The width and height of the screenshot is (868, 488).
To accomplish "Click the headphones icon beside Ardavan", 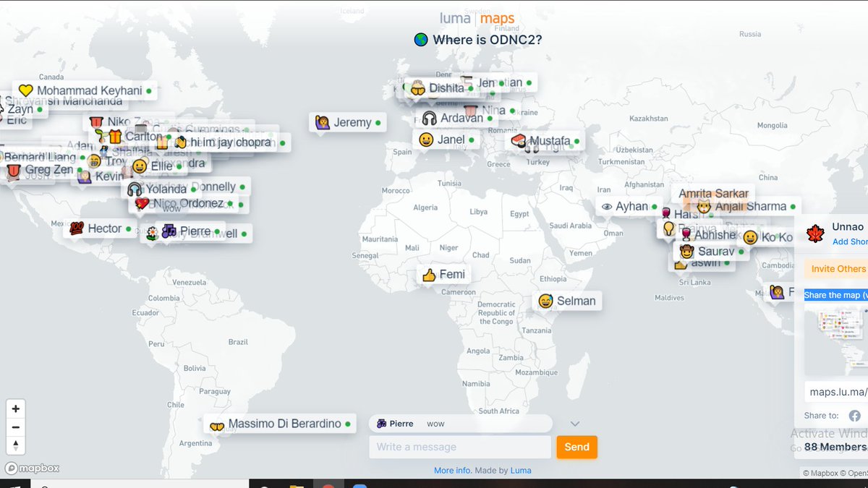I will tap(430, 118).
